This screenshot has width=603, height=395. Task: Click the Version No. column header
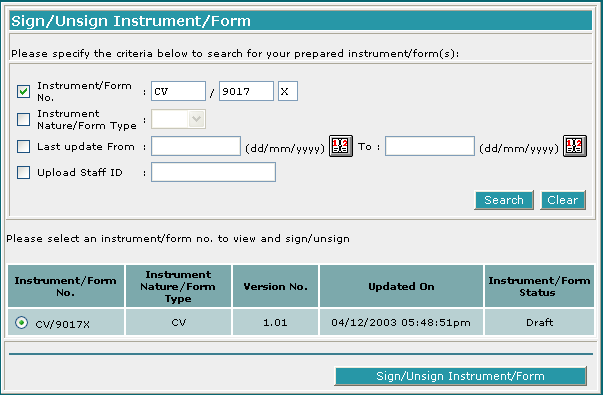(x=275, y=286)
